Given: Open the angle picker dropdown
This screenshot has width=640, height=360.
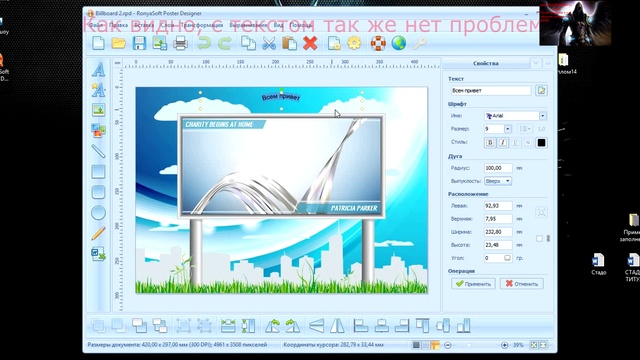Looking at the screenshot, I should coord(507,258).
